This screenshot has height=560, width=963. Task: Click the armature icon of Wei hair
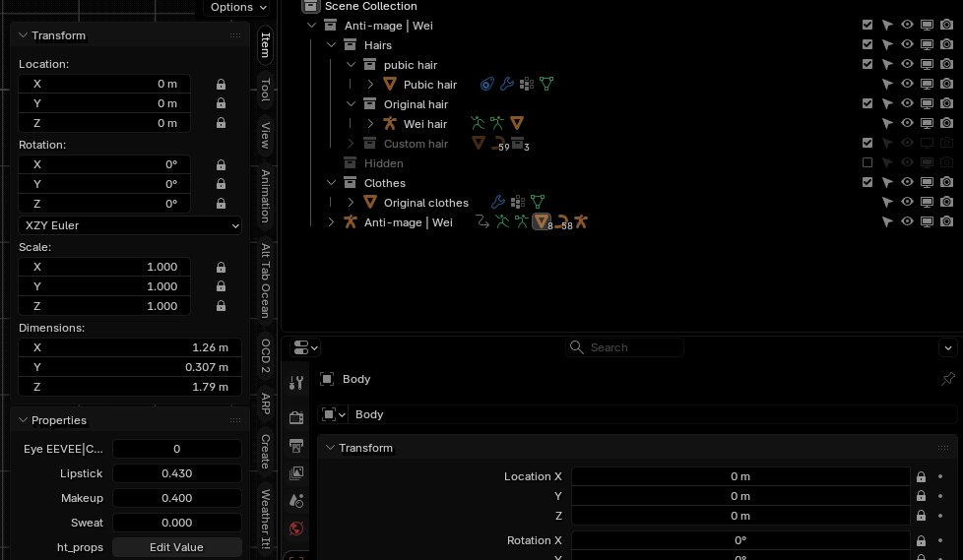point(390,123)
